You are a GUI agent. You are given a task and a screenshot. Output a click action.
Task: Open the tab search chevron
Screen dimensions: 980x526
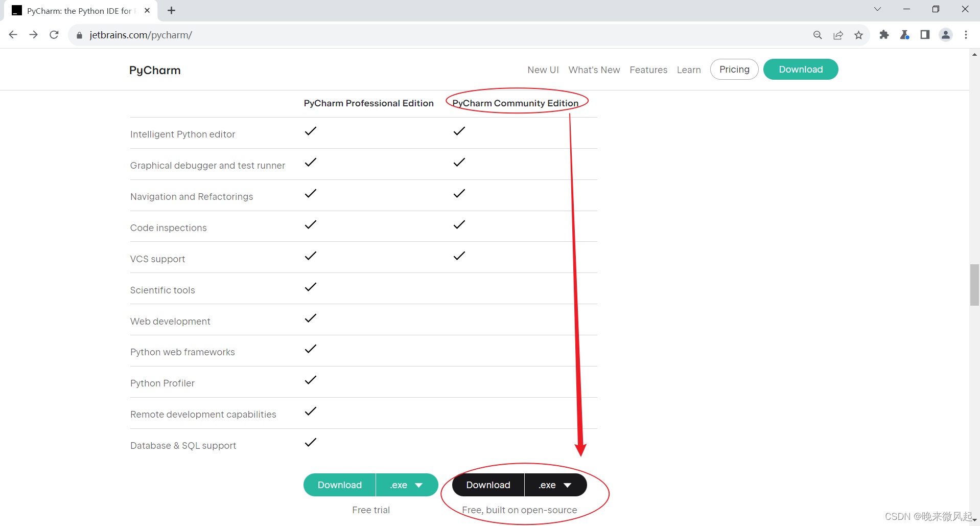pos(877,9)
